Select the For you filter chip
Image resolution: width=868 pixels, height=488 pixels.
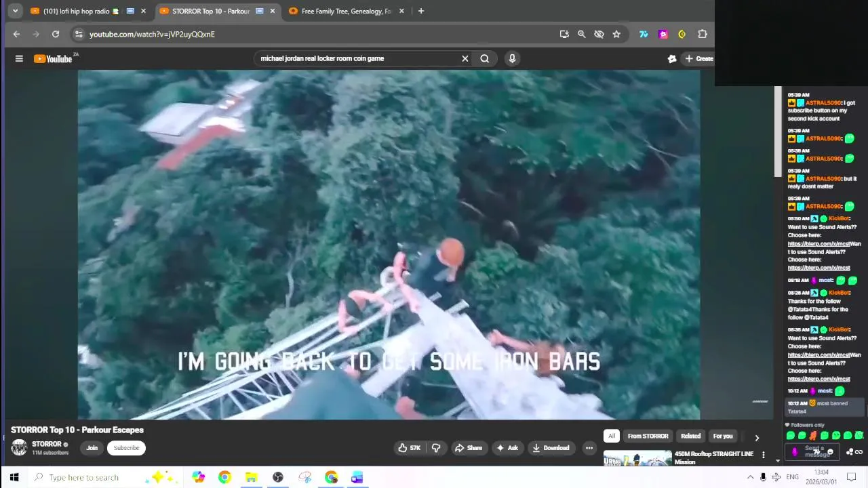pyautogui.click(x=723, y=436)
